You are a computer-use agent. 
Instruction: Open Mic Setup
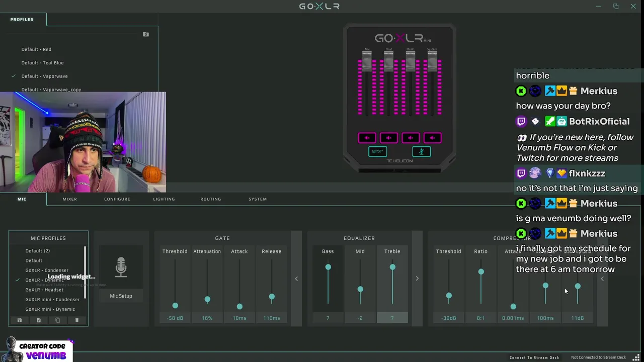point(121,296)
